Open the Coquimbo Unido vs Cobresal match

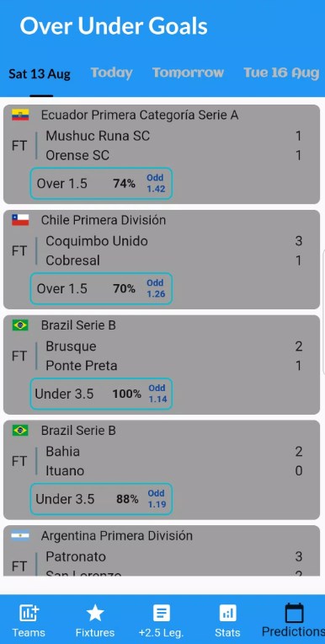click(x=162, y=260)
